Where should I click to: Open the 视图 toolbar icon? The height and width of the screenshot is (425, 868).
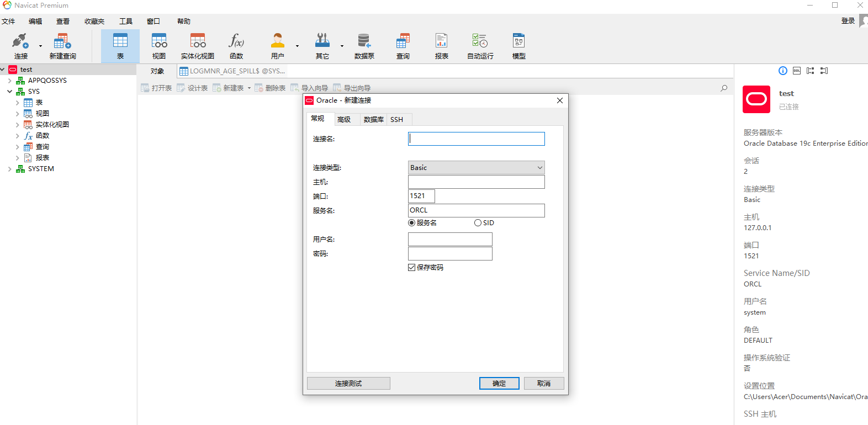tap(159, 46)
